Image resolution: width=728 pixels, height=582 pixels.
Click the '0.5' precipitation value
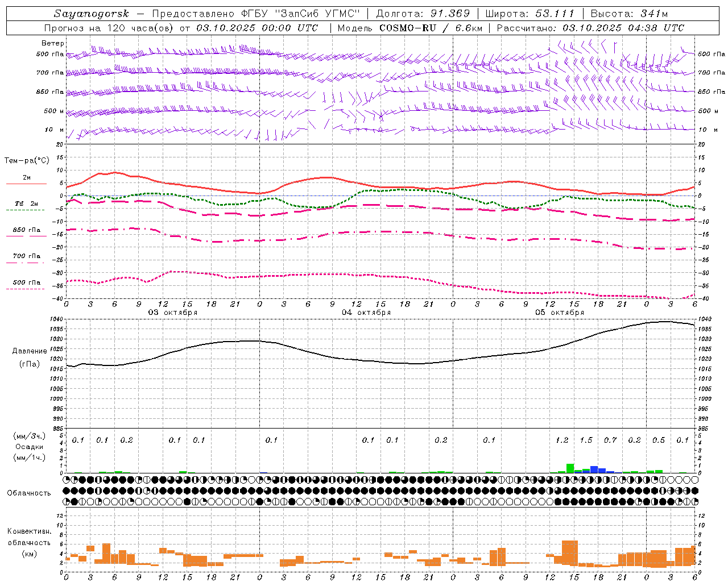tap(659, 440)
